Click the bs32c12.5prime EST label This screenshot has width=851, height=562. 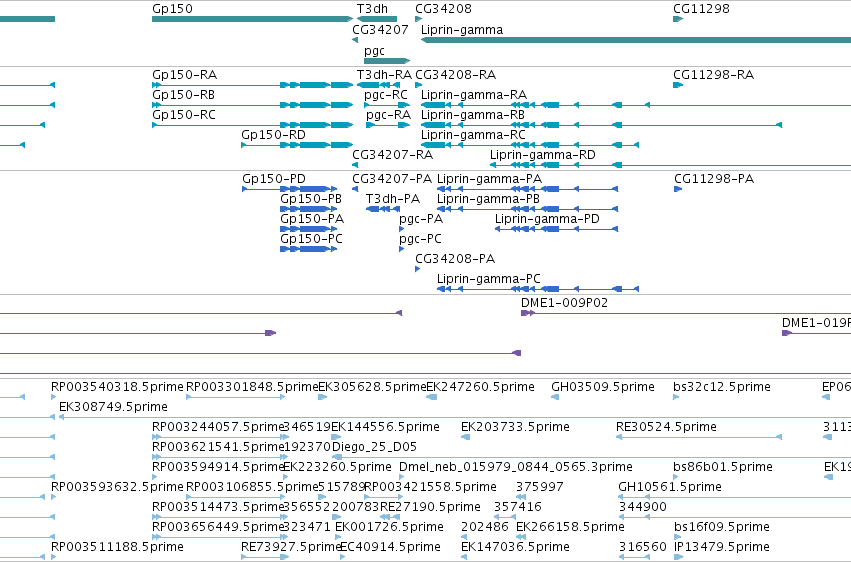[x=722, y=387]
